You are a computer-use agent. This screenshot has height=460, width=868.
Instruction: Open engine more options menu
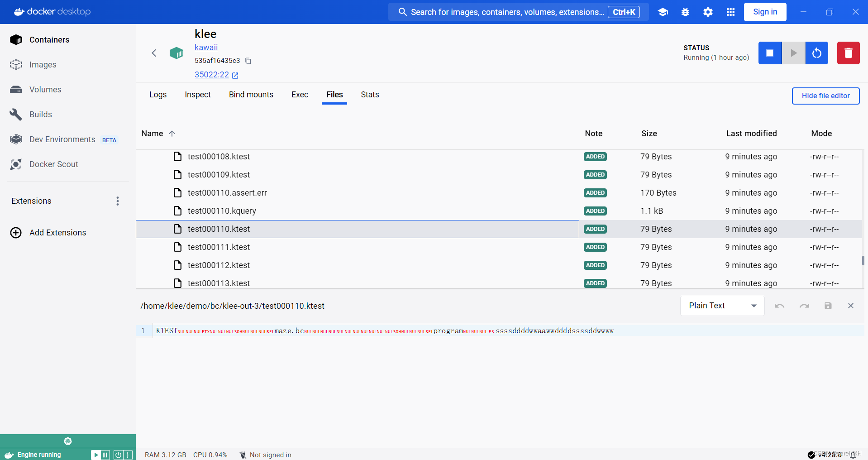tap(128, 455)
